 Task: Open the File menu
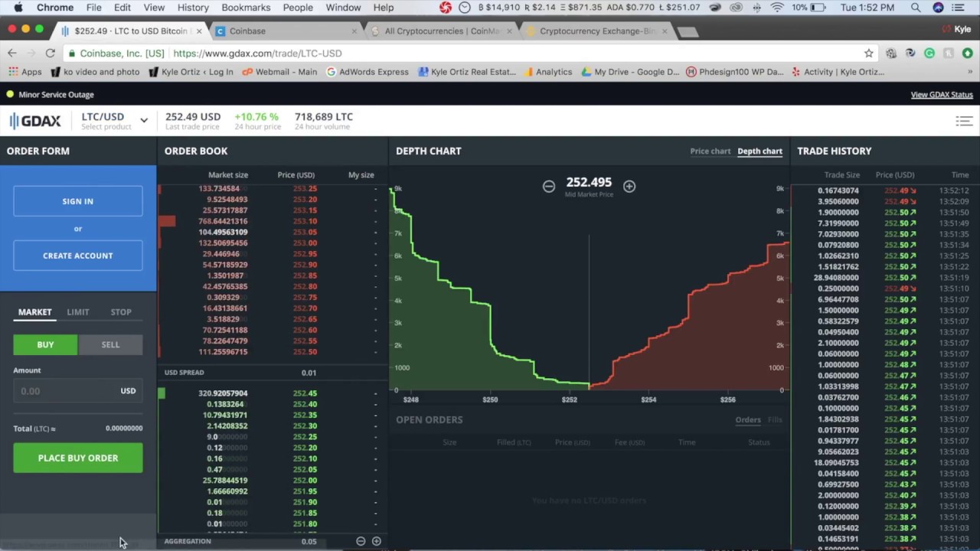[x=94, y=8]
